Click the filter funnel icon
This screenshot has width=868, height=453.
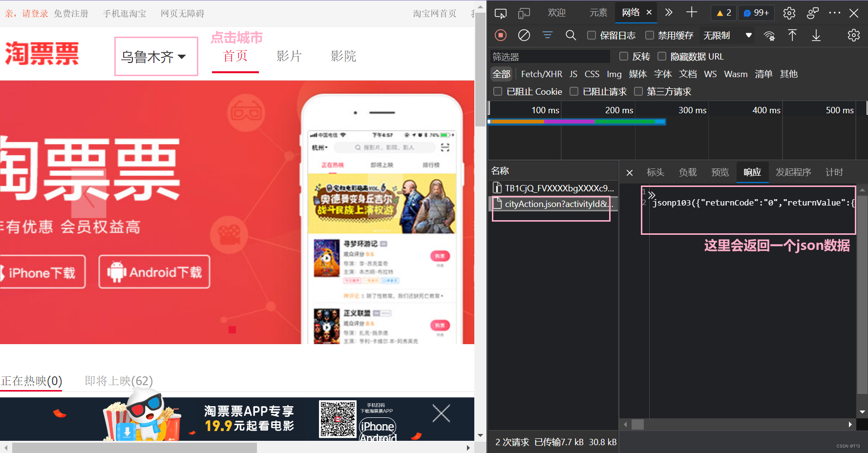pyautogui.click(x=547, y=35)
